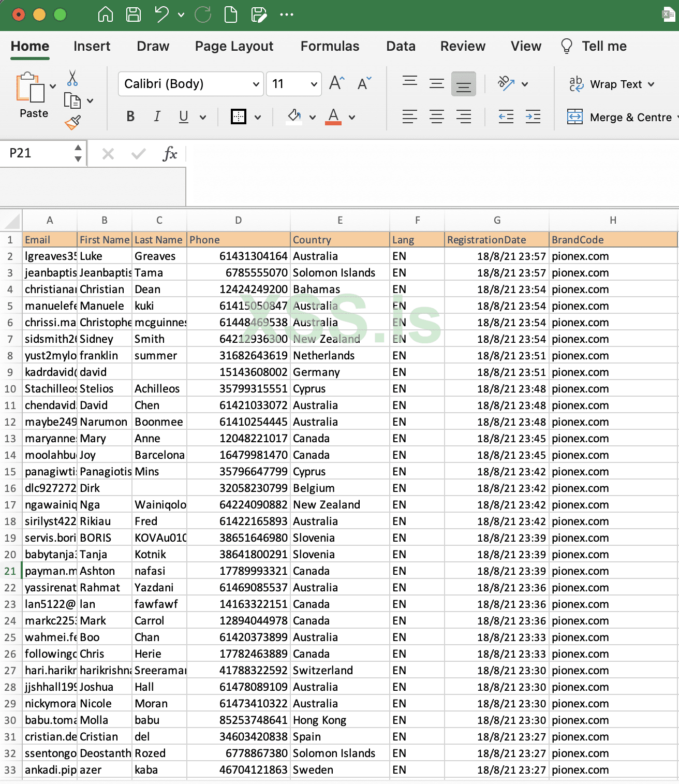This screenshot has width=679, height=784.
Task: Click the Insert Function fx icon
Action: 171,153
